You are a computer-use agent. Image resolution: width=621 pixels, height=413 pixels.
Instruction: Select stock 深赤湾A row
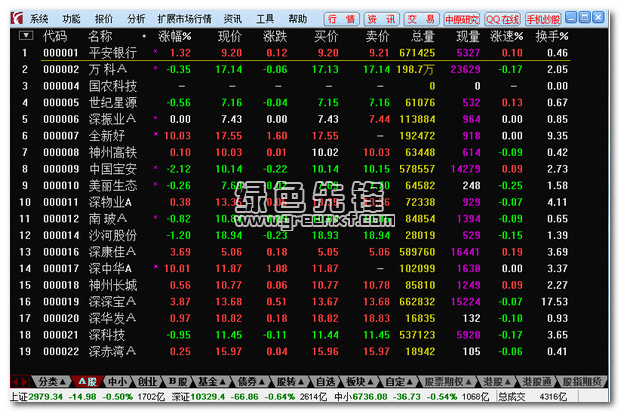click(293, 352)
